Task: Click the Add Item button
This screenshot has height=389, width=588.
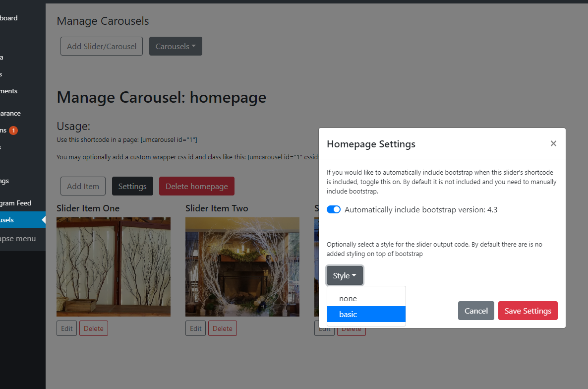Action: pyautogui.click(x=83, y=186)
